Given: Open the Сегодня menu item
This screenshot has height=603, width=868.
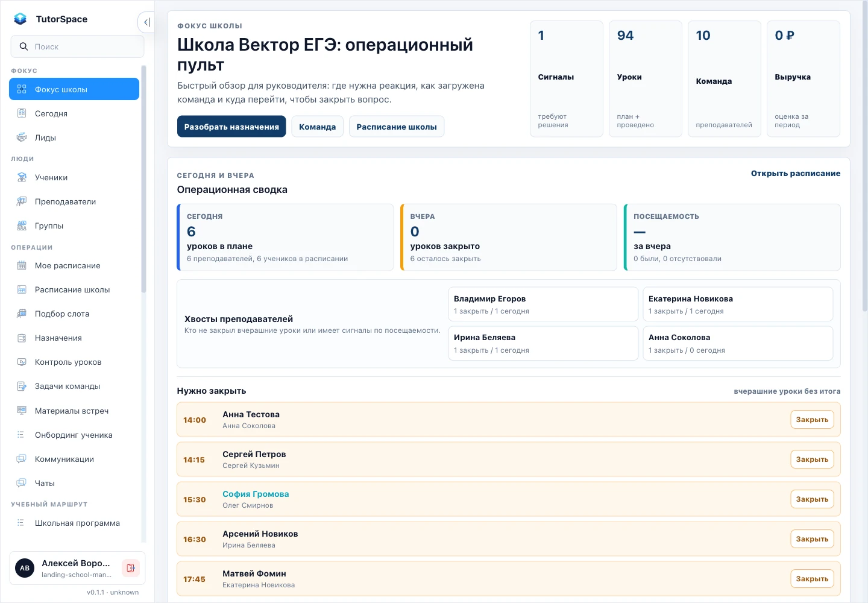Looking at the screenshot, I should [74, 113].
